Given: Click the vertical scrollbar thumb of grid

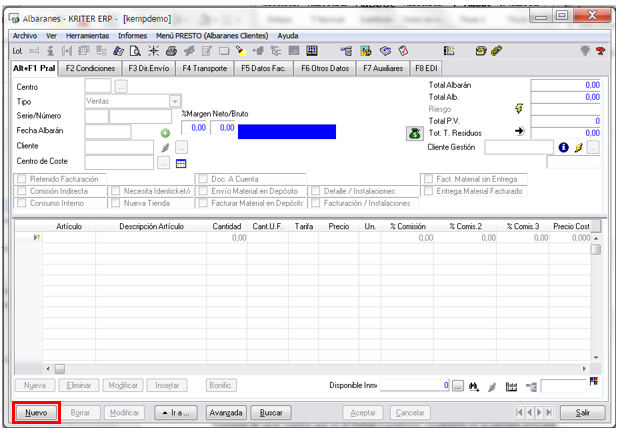Looking at the screenshot, I should pos(596,249).
